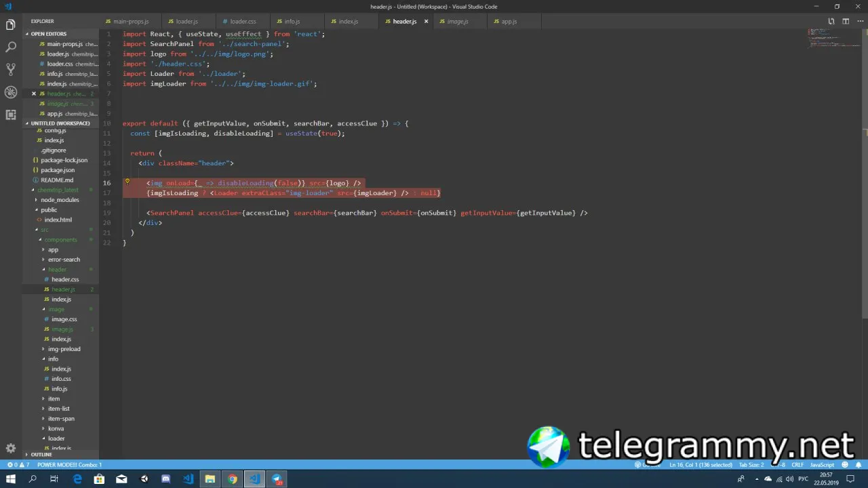Split the editor to the right
Viewport: 868px width, 488px height.
pos(846,21)
